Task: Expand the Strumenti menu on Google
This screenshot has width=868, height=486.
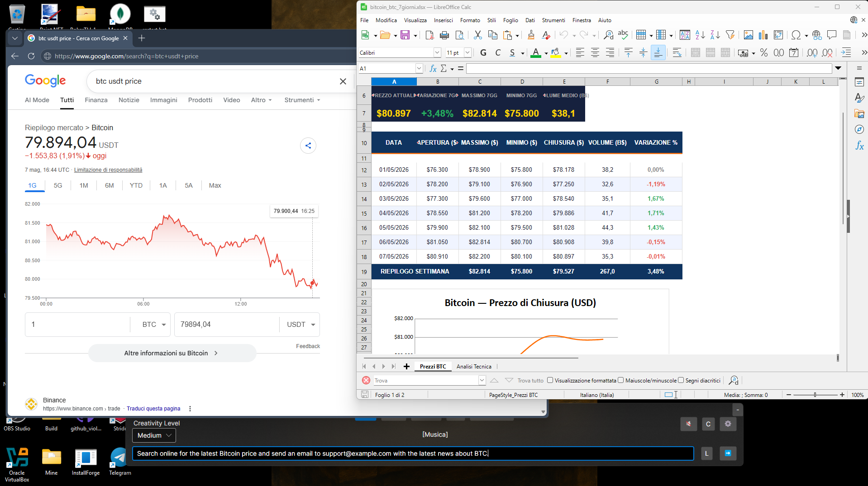Action: point(302,100)
